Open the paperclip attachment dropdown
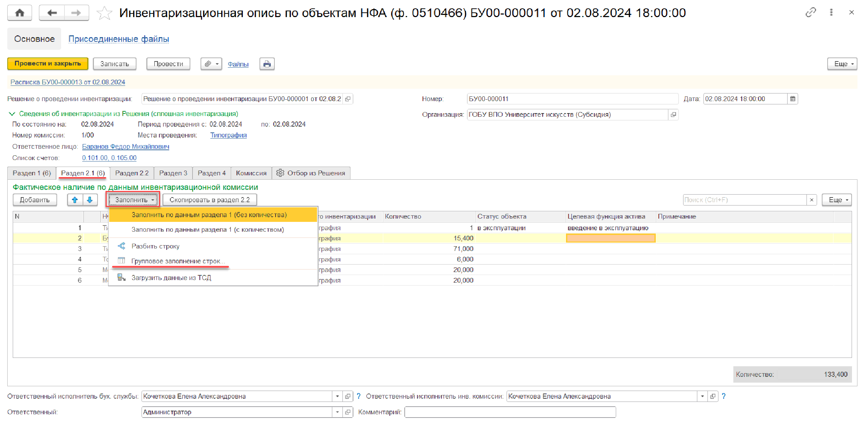Viewport: 868px width, 423px height. (x=211, y=64)
